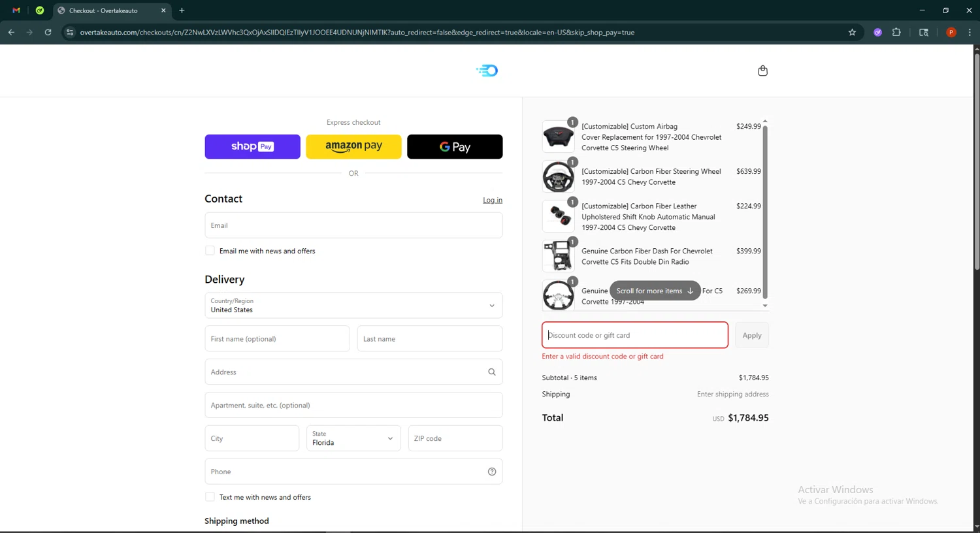Click the $269.99 steering wheel product thumbnail
Screen dimensions: 980x533
tap(559, 295)
